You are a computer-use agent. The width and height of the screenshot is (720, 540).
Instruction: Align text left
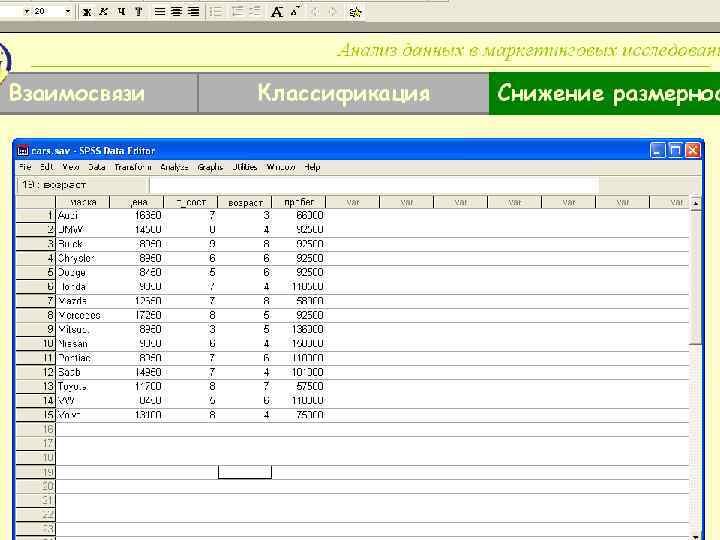pos(159,12)
